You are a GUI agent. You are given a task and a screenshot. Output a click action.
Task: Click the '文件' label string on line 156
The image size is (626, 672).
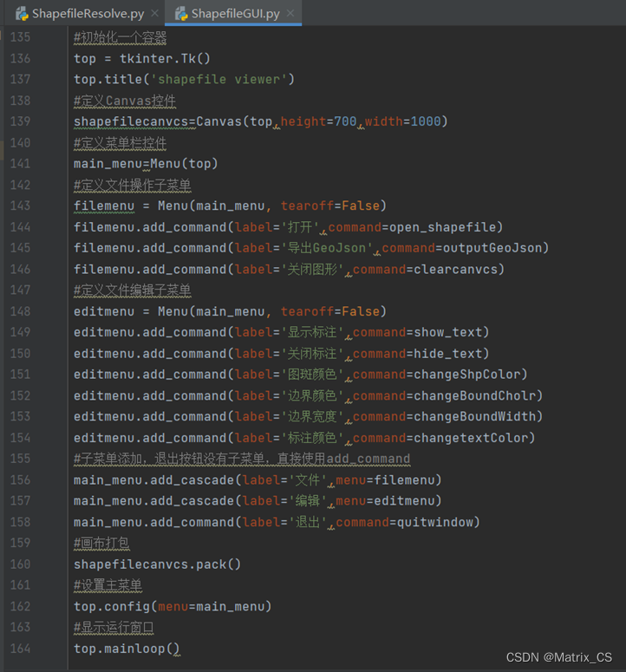(x=307, y=480)
